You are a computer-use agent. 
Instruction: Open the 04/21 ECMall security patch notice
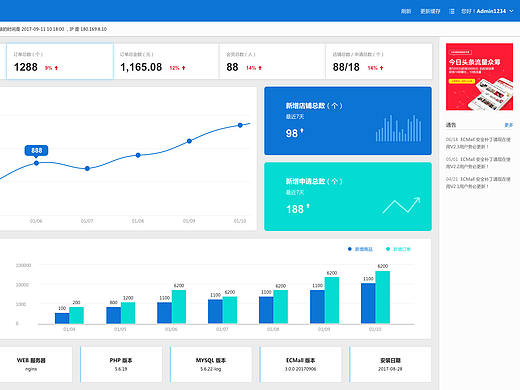click(478, 183)
